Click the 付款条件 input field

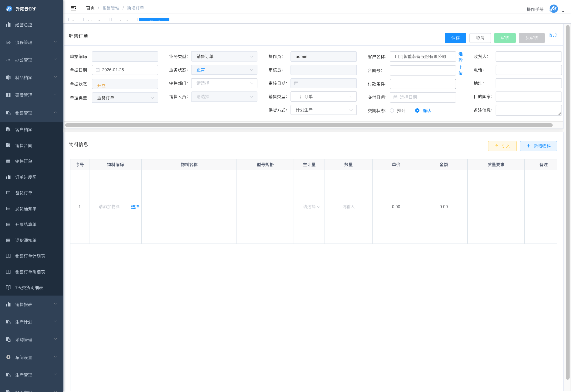pyautogui.click(x=423, y=84)
